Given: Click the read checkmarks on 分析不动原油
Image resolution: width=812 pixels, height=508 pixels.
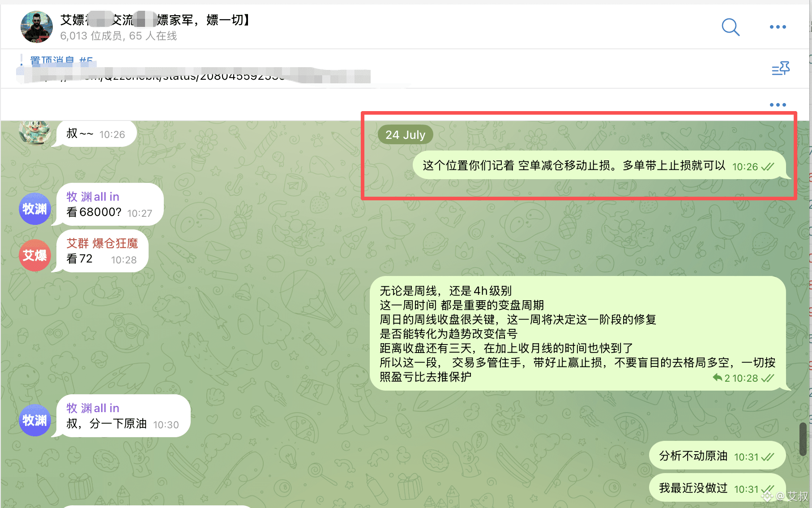Looking at the screenshot, I should (767, 457).
